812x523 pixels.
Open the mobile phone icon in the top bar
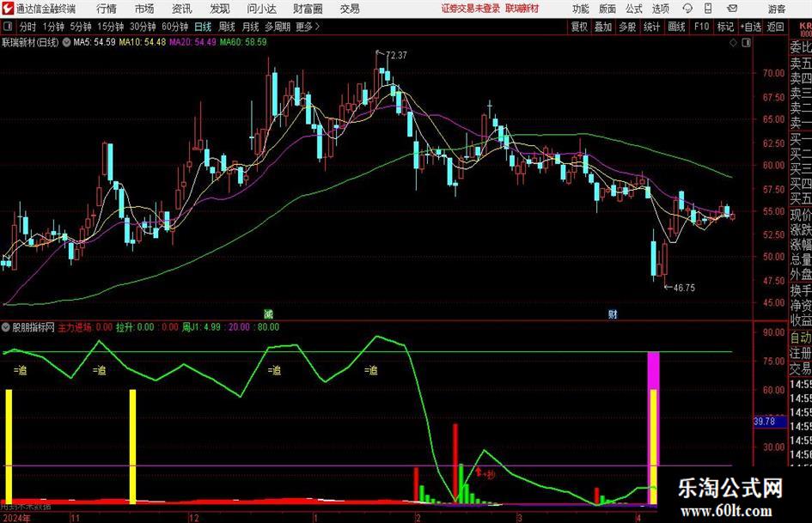click(708, 9)
